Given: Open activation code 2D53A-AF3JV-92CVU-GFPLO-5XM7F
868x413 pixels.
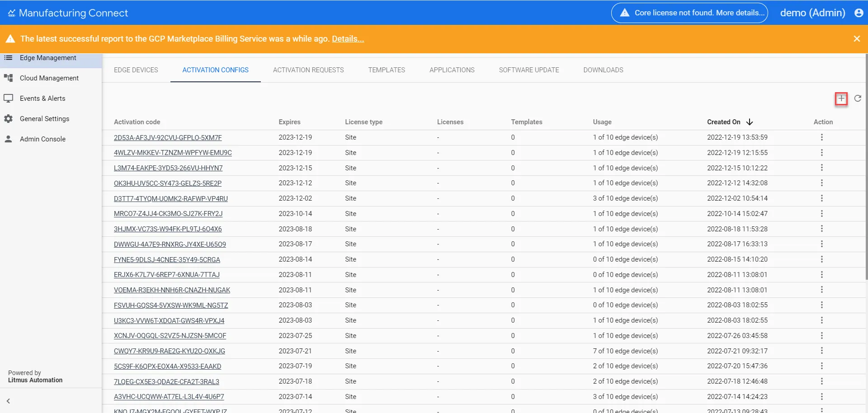Looking at the screenshot, I should [168, 137].
